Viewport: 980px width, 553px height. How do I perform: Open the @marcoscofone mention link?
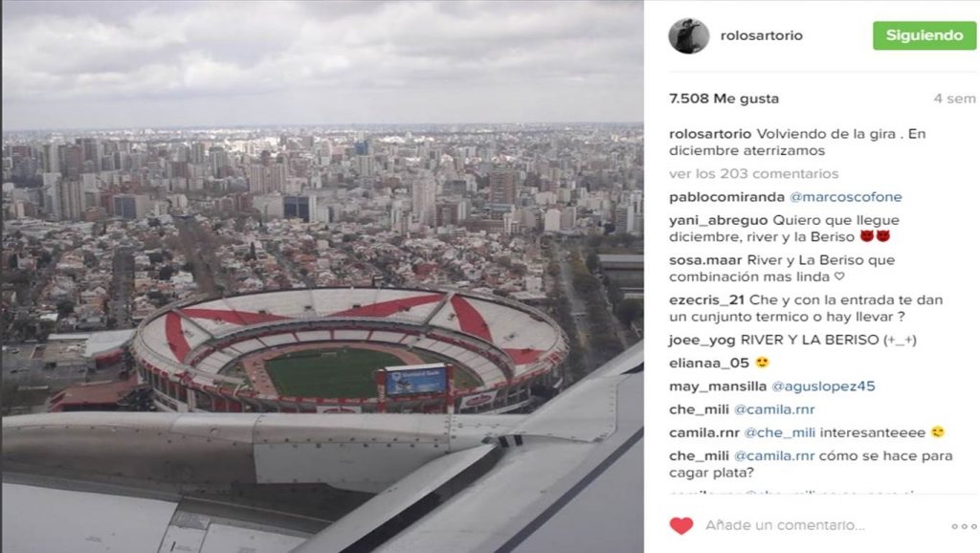pyautogui.click(x=846, y=197)
